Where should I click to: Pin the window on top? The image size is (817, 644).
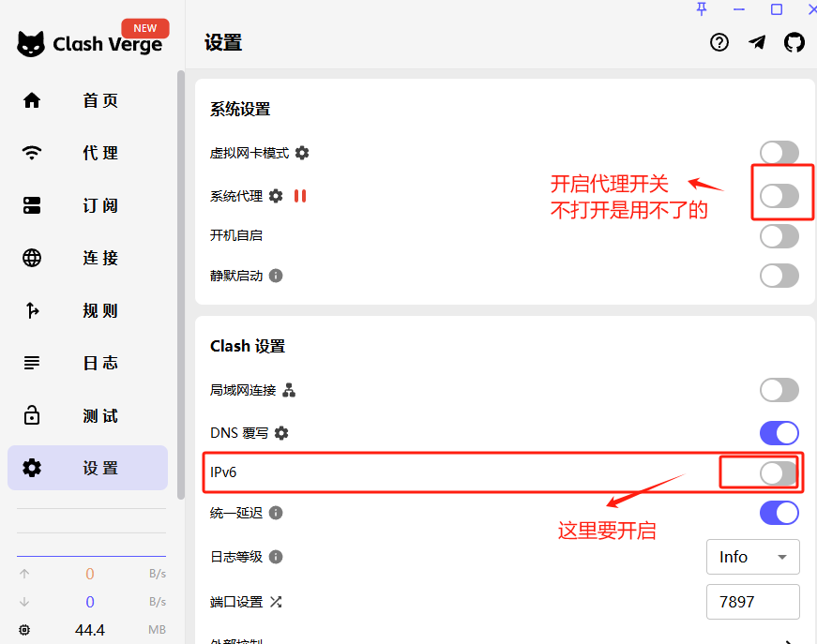702,9
